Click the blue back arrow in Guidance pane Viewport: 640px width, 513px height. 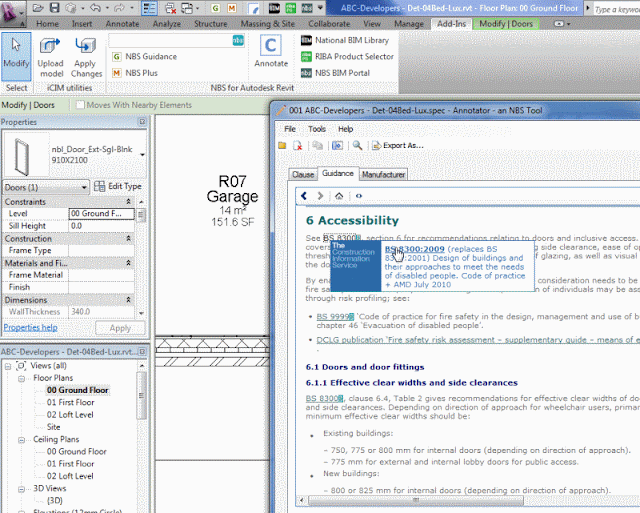coord(304,196)
